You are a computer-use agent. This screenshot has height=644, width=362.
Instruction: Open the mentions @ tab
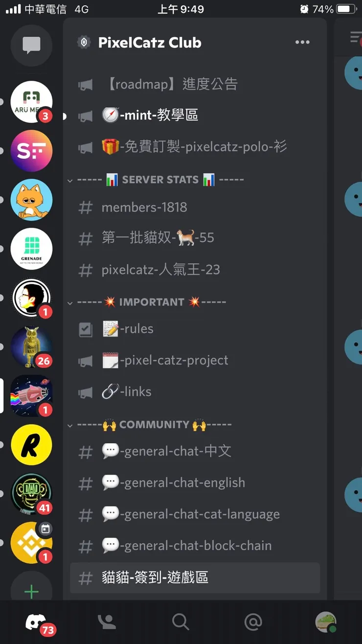(x=253, y=622)
